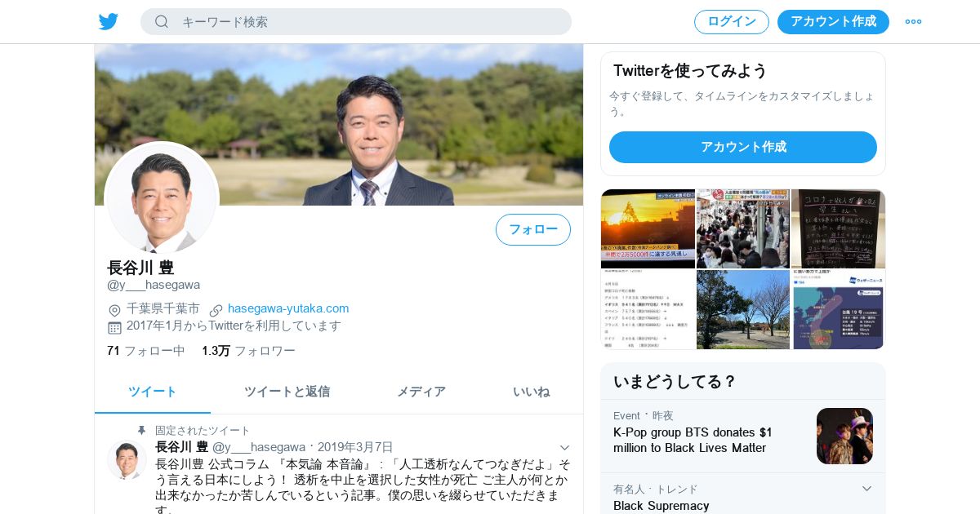Click the @y___hasegawa handle in pinned tweet

click(x=259, y=447)
